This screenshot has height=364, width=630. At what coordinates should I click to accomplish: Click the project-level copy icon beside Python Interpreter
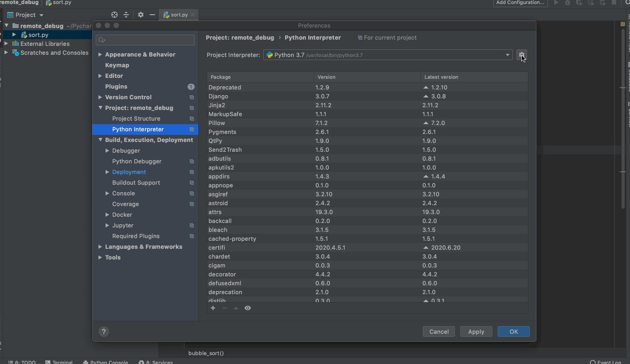pyautogui.click(x=192, y=129)
